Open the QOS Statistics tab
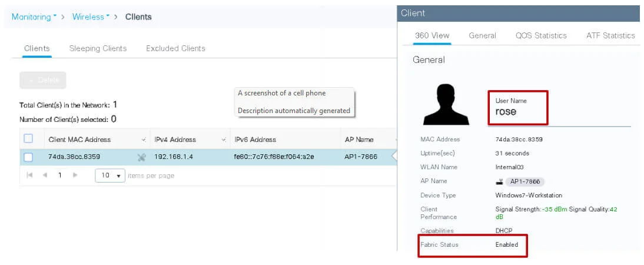 pos(542,36)
